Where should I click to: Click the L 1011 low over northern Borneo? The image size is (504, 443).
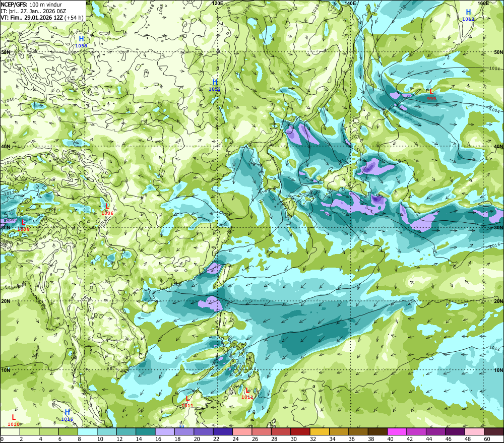pos(187,402)
